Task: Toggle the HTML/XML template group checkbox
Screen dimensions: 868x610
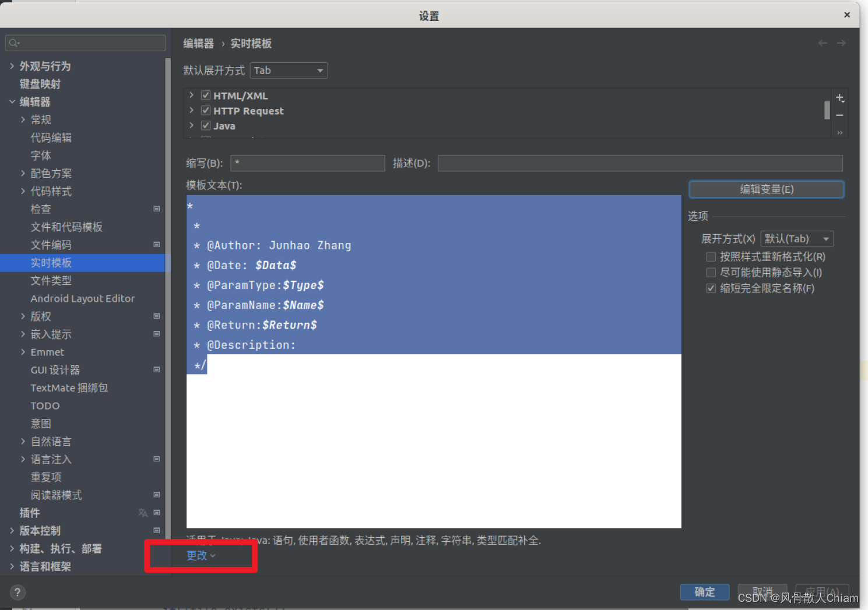Action: pos(206,95)
